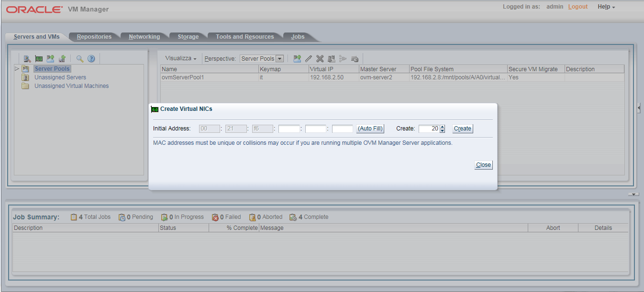Click the Status column header in jobs table
Screen dimensions: 644x292
click(x=184, y=228)
